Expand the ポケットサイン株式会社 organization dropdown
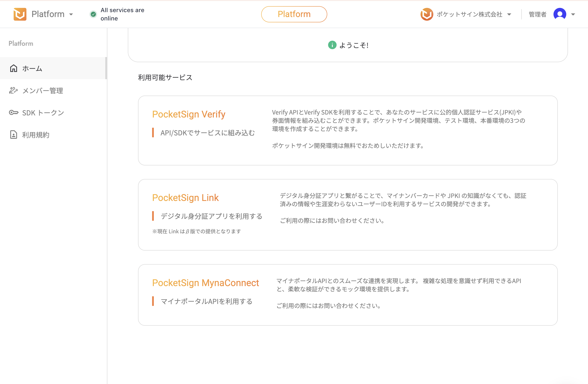The height and width of the screenshot is (384, 588). 509,14
